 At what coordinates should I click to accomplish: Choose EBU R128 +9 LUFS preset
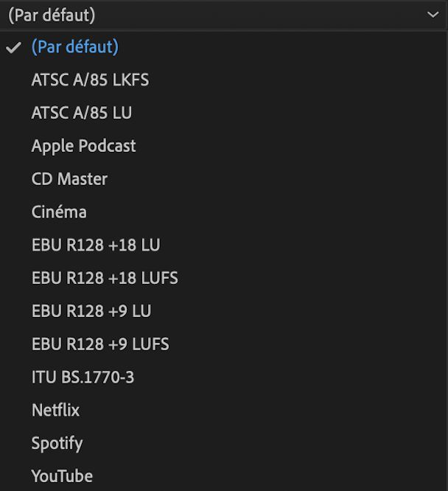[x=100, y=344]
